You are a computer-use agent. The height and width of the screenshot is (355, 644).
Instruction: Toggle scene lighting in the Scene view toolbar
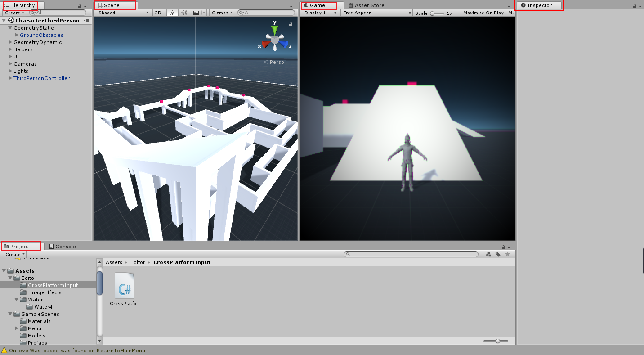172,13
